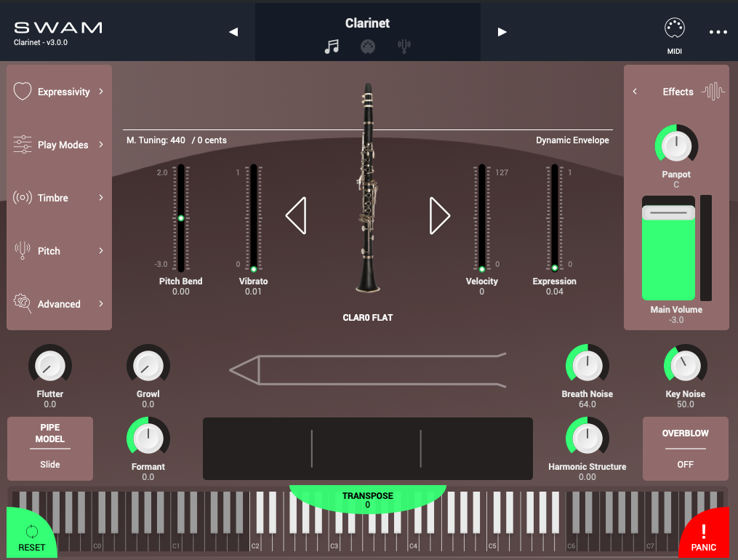Screen dimensions: 738x560
Task: Click the palette icon below Clarinet title
Action: [368, 47]
